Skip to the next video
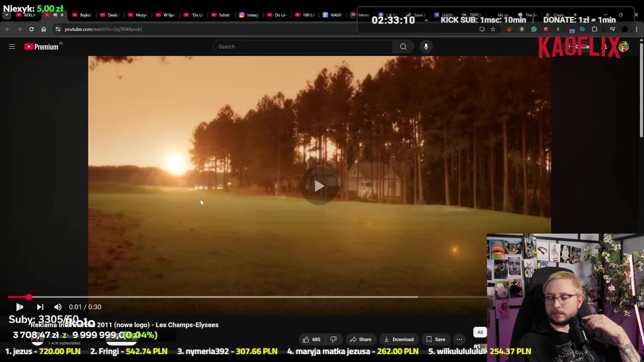644x362 pixels. pos(40,307)
